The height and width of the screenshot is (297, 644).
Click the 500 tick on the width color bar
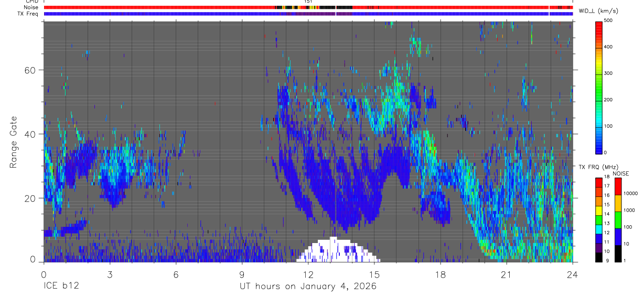tap(608, 20)
